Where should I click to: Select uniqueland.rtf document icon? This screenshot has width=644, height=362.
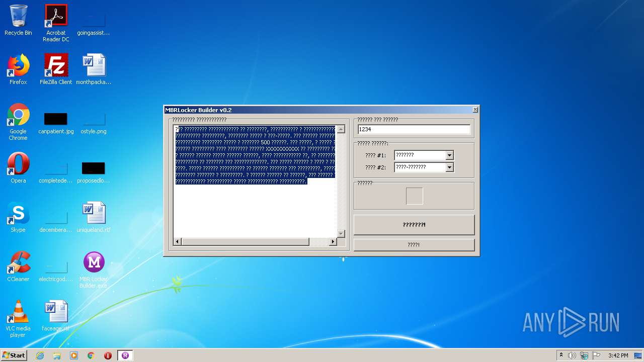[x=94, y=217]
